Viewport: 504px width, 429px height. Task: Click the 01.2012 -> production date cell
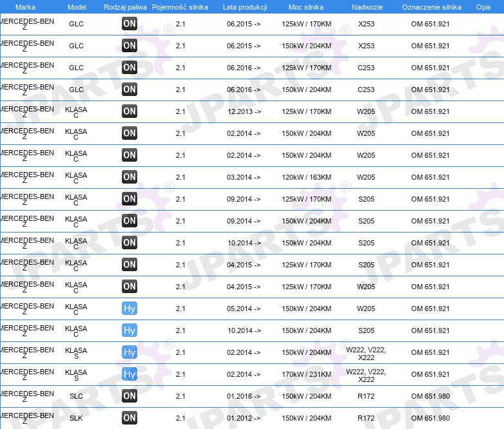pos(244,418)
